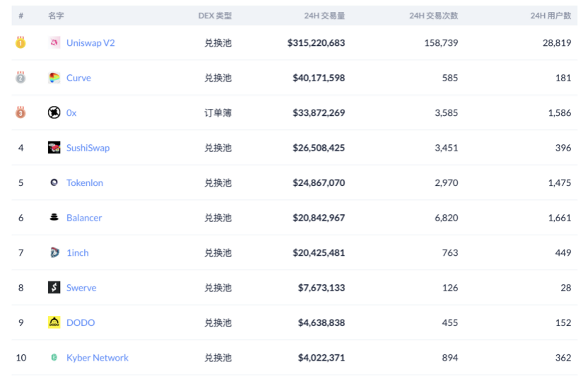This screenshot has width=588, height=379.
Task: Sort by the 24H 交易量 column header
Action: click(324, 16)
